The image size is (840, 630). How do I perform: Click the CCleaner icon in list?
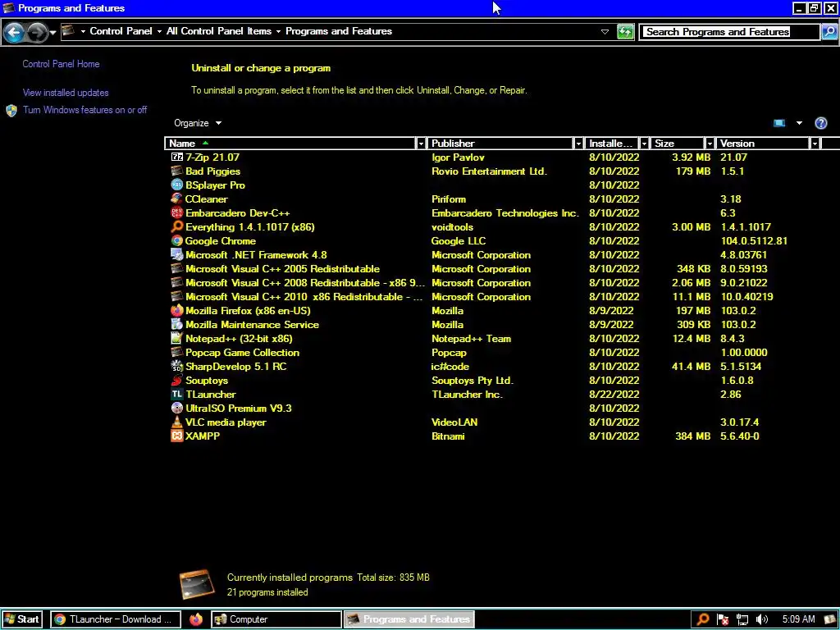pos(177,199)
